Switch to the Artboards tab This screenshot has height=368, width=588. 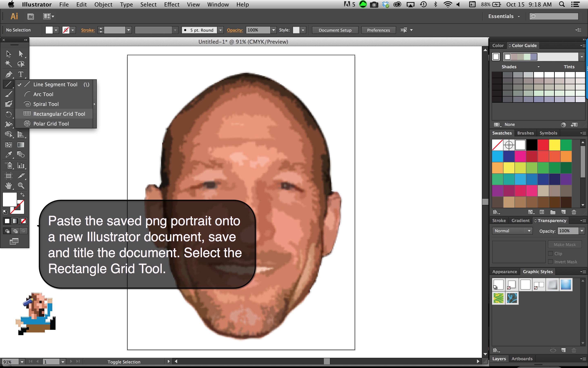click(x=522, y=359)
